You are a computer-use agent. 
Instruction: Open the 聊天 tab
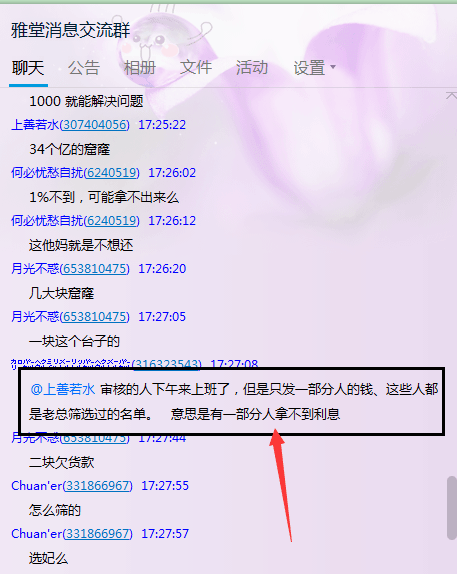(28, 68)
